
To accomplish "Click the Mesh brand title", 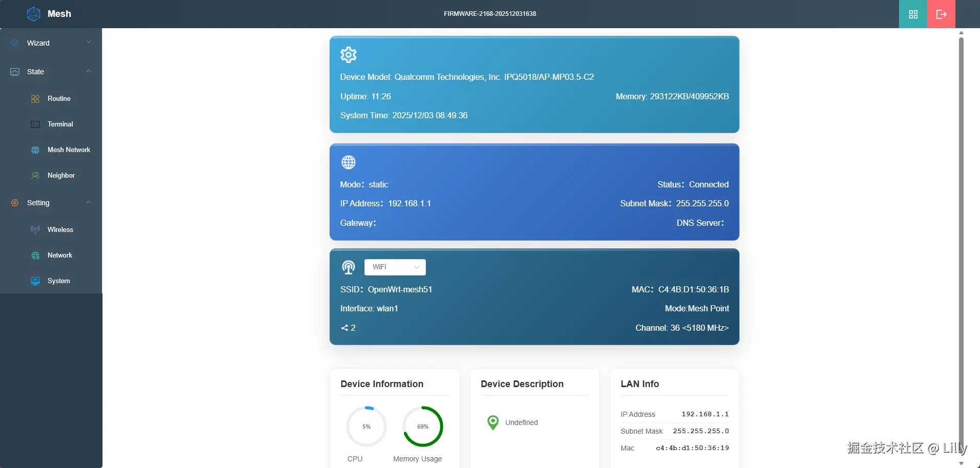I will tap(59, 14).
